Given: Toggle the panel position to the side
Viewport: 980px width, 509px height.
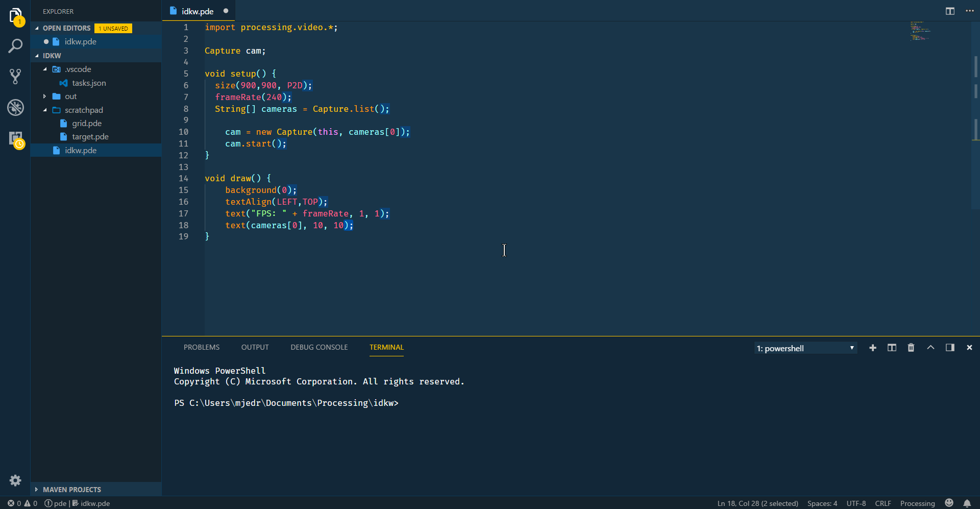Looking at the screenshot, I should (x=950, y=348).
